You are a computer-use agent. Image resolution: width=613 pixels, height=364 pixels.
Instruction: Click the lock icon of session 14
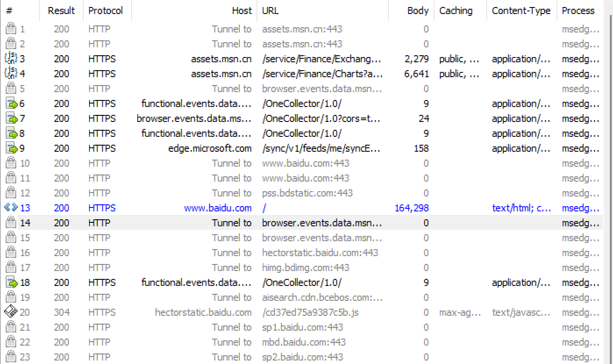[10, 223]
